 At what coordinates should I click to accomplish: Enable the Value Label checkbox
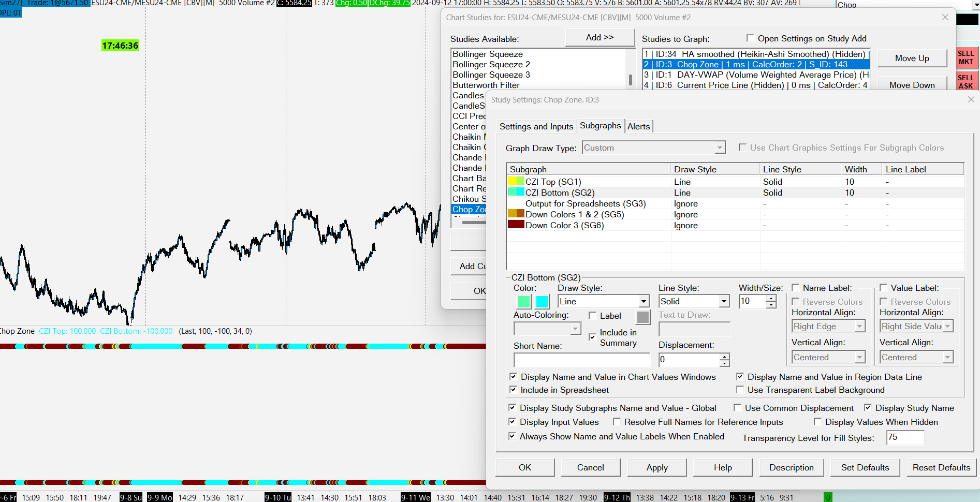click(x=884, y=288)
